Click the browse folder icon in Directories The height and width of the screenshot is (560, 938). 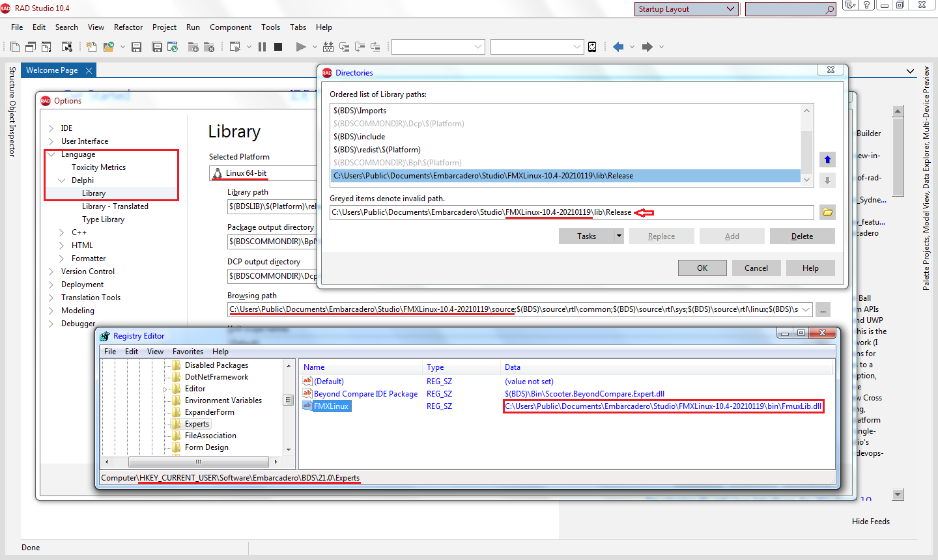click(827, 212)
